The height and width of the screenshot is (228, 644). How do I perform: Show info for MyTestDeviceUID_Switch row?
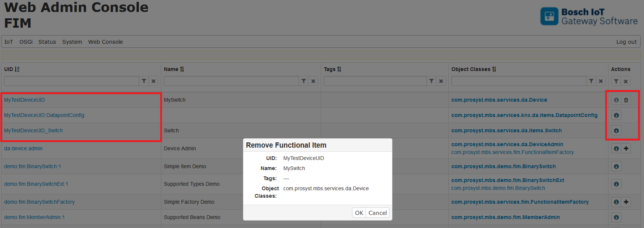click(x=616, y=130)
